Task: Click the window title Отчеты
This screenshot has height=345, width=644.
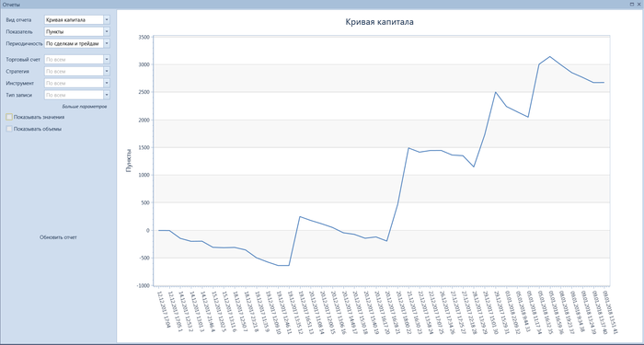Action: click(x=11, y=4)
